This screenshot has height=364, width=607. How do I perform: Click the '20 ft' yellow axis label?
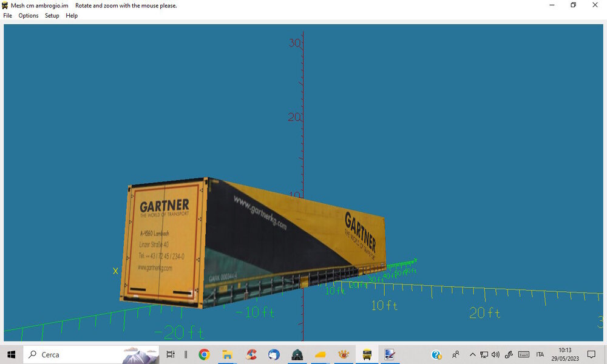pos(484,312)
